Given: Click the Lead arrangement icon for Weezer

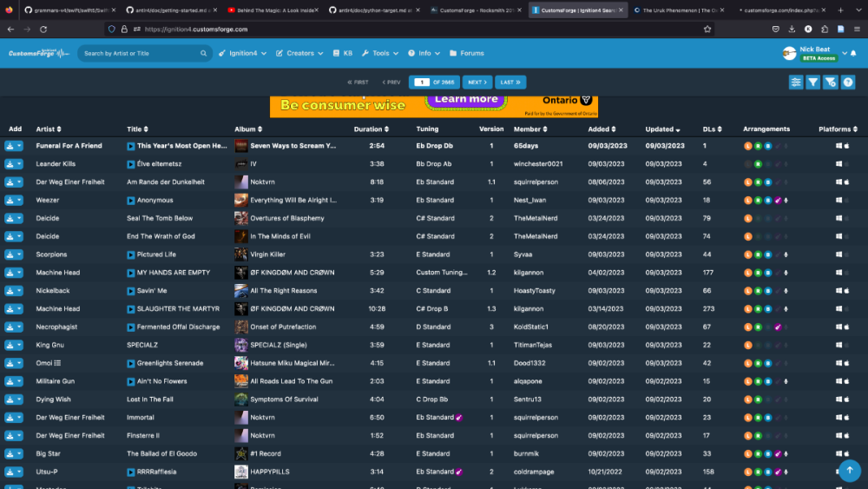Looking at the screenshot, I should pos(748,201).
